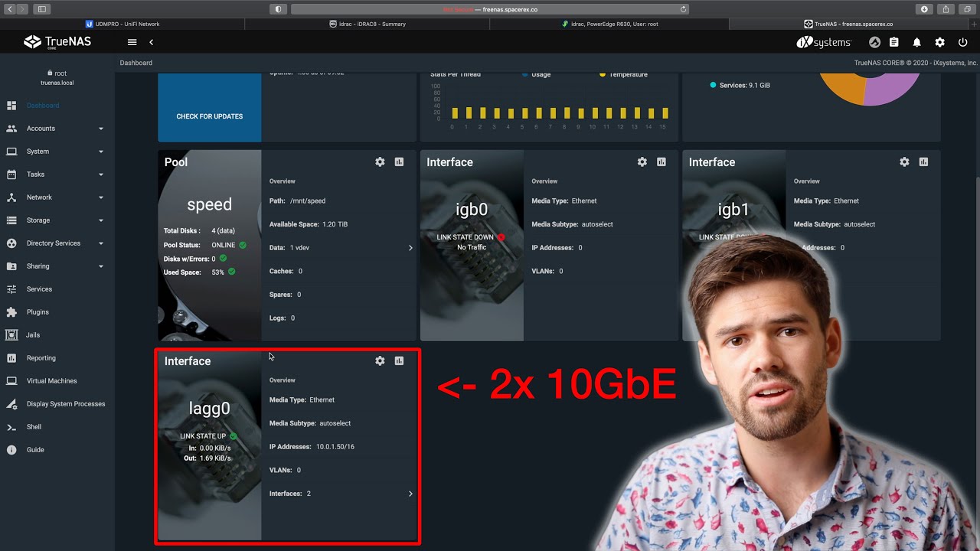Click the Display System Processes icon

pos(11,404)
